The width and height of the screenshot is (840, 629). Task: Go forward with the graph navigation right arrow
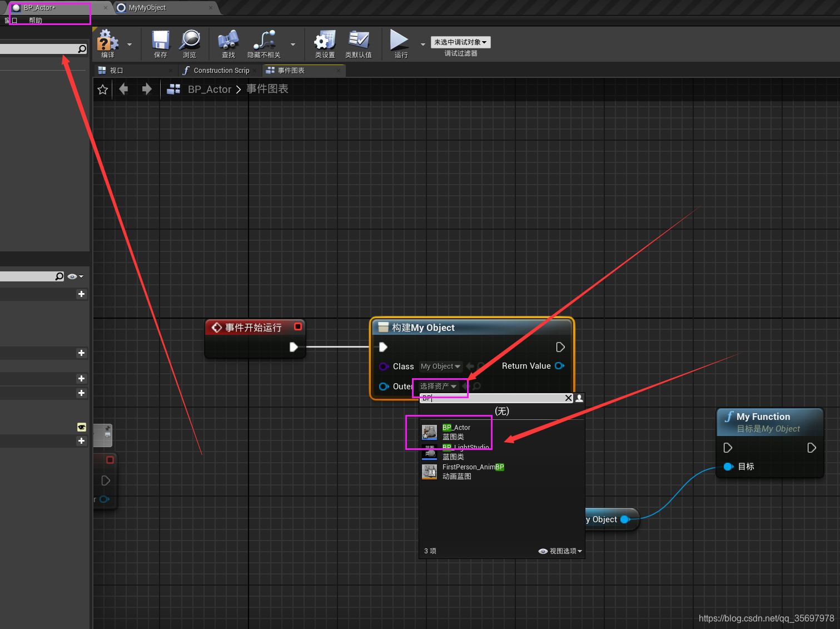147,89
